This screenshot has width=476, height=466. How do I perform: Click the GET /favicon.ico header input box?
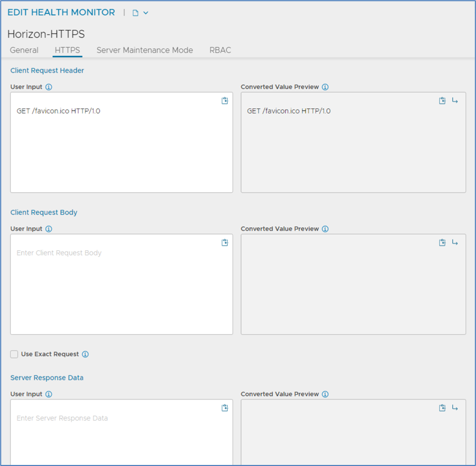(121, 142)
